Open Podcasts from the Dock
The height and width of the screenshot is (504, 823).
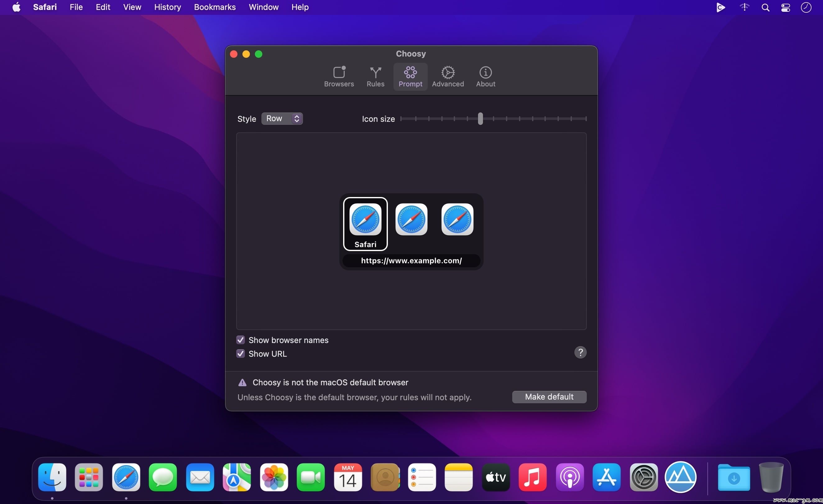click(x=570, y=477)
